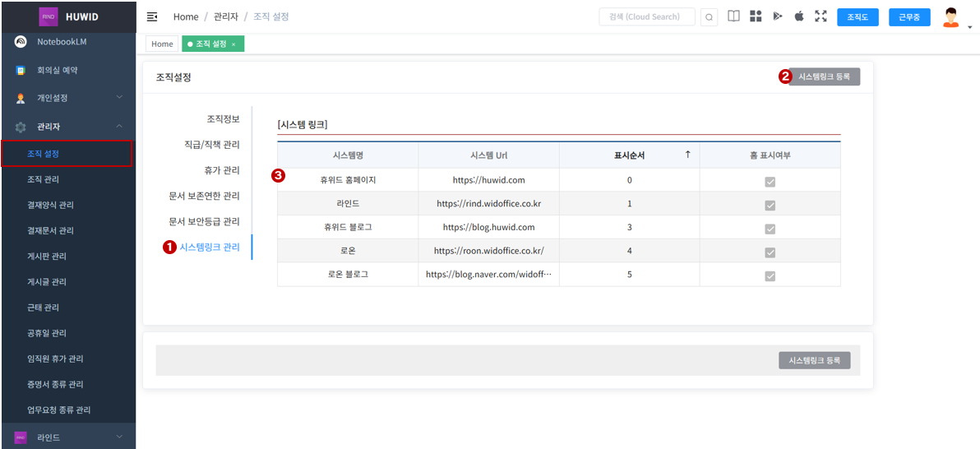Click the top 시스템링크 등록 button
The width and height of the screenshot is (980, 449).
coord(824,76)
